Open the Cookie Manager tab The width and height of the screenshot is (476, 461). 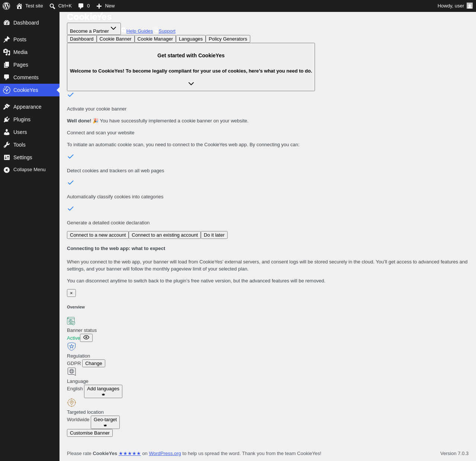point(155,39)
